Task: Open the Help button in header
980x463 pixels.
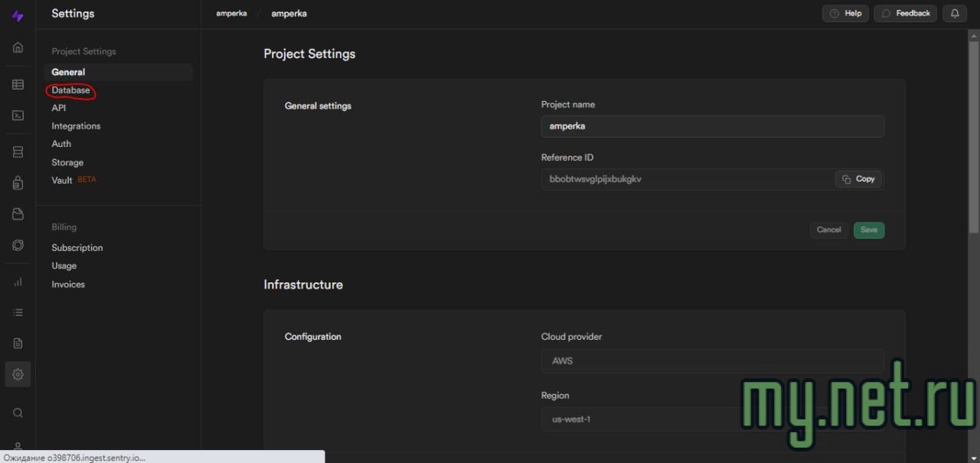Action: coord(845,14)
